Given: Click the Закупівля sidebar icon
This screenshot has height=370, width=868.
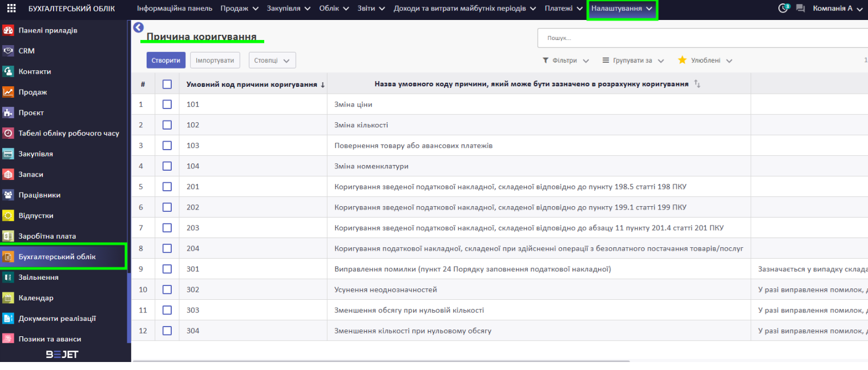Looking at the screenshot, I should coord(8,154).
